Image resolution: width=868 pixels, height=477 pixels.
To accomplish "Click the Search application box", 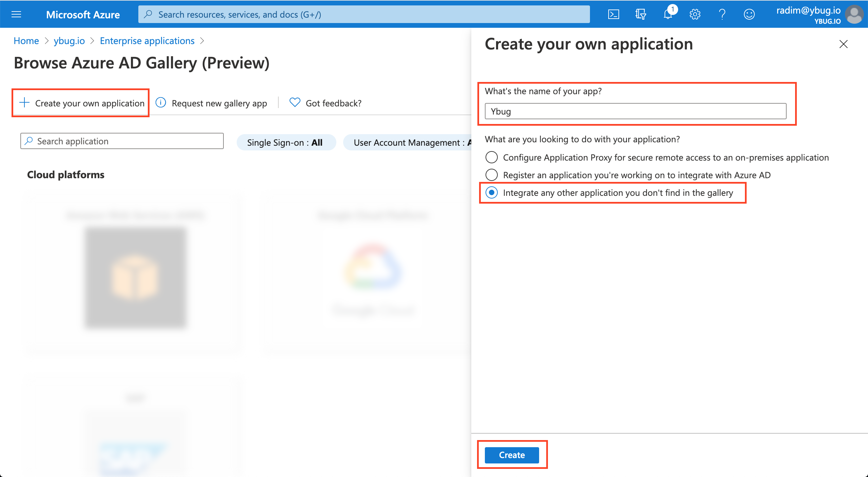I will pos(122,141).
